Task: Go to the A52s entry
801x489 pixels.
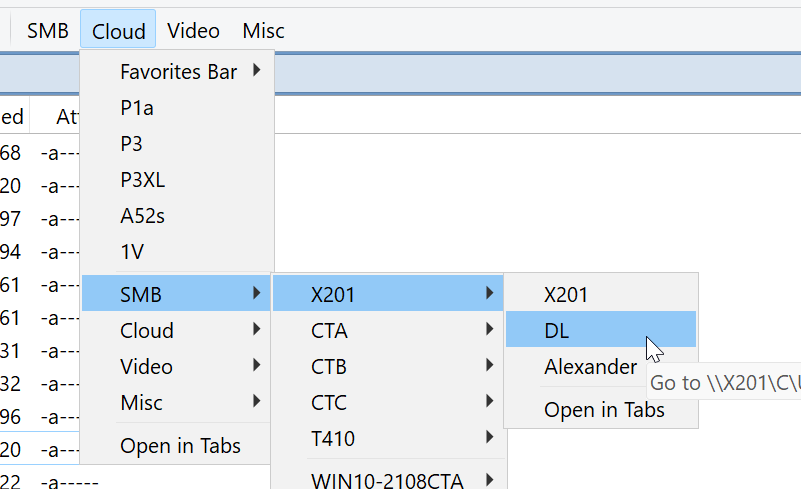Action: pyautogui.click(x=140, y=216)
